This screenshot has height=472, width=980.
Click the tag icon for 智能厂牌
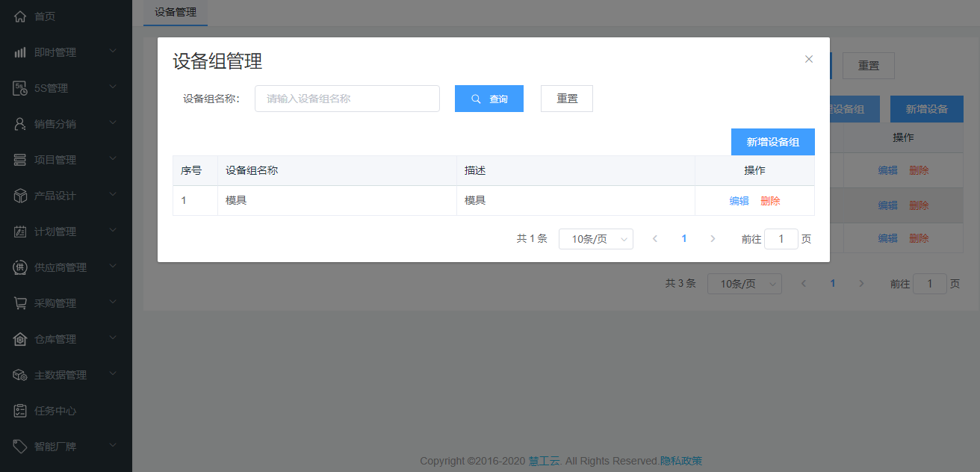click(20, 447)
